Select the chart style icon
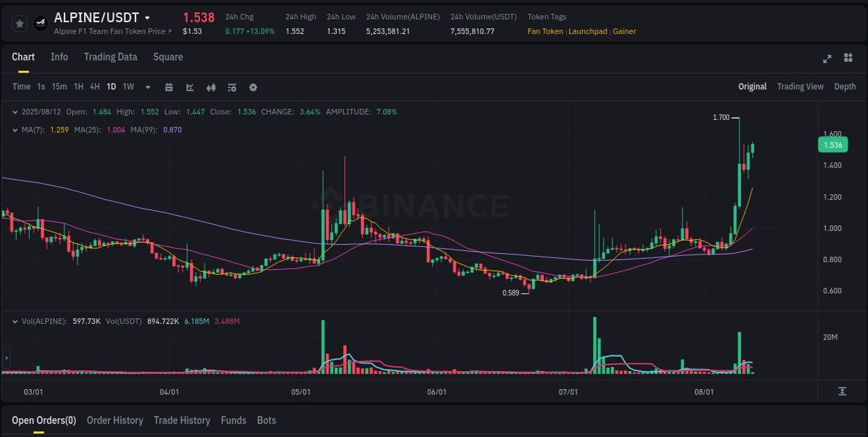The width and height of the screenshot is (868, 437). point(190,87)
